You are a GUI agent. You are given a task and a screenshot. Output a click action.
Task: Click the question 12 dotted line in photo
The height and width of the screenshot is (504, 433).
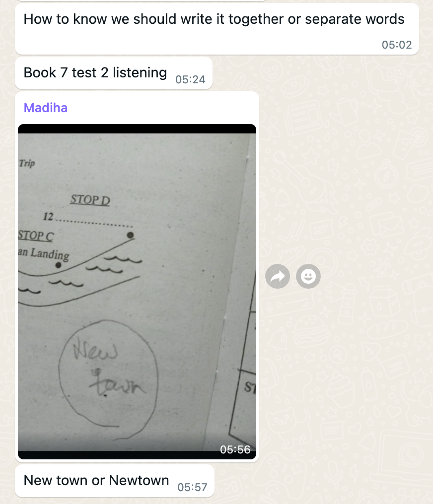[93, 223]
